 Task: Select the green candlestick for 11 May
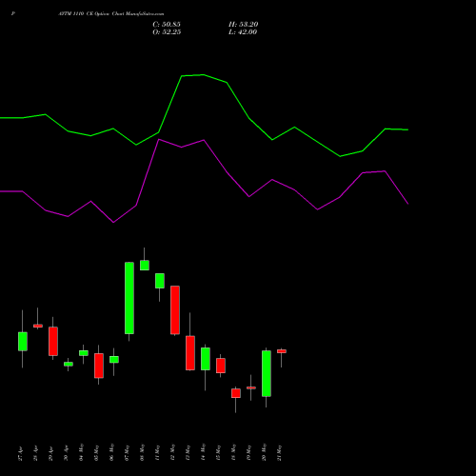click(x=160, y=281)
